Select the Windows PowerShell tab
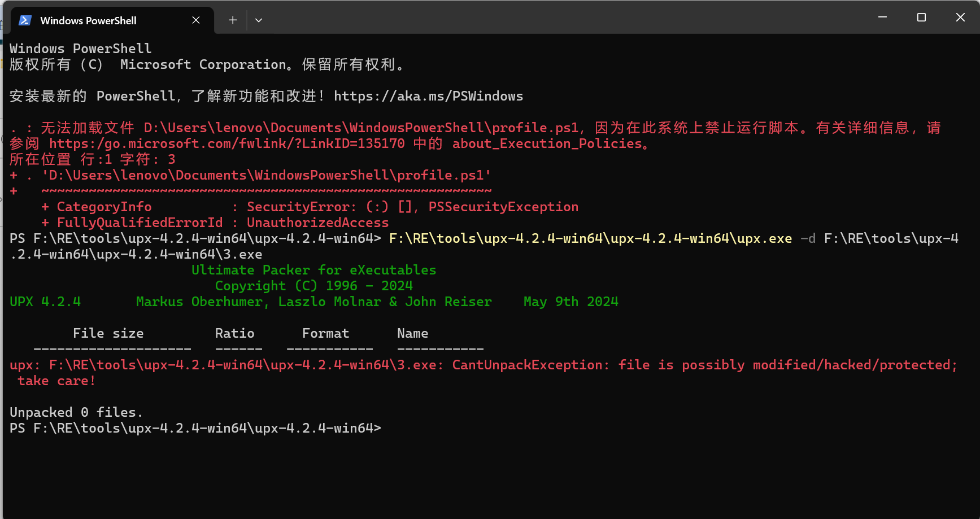 (102, 20)
